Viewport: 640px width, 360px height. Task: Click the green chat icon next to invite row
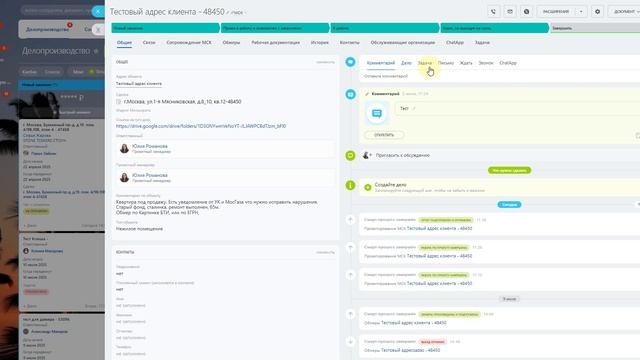(x=350, y=156)
